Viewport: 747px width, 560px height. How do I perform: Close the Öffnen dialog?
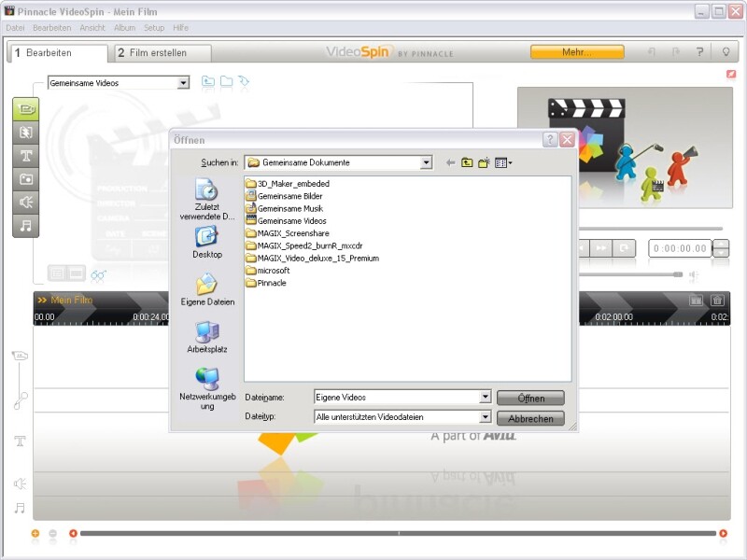(567, 139)
